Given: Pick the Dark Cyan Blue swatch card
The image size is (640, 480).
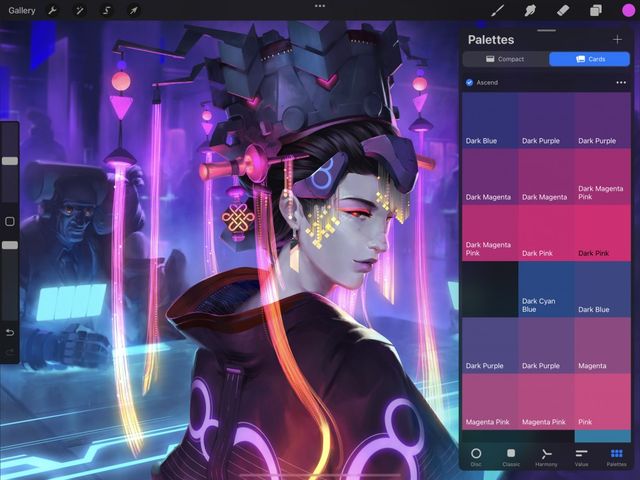Looking at the screenshot, I should [546, 289].
